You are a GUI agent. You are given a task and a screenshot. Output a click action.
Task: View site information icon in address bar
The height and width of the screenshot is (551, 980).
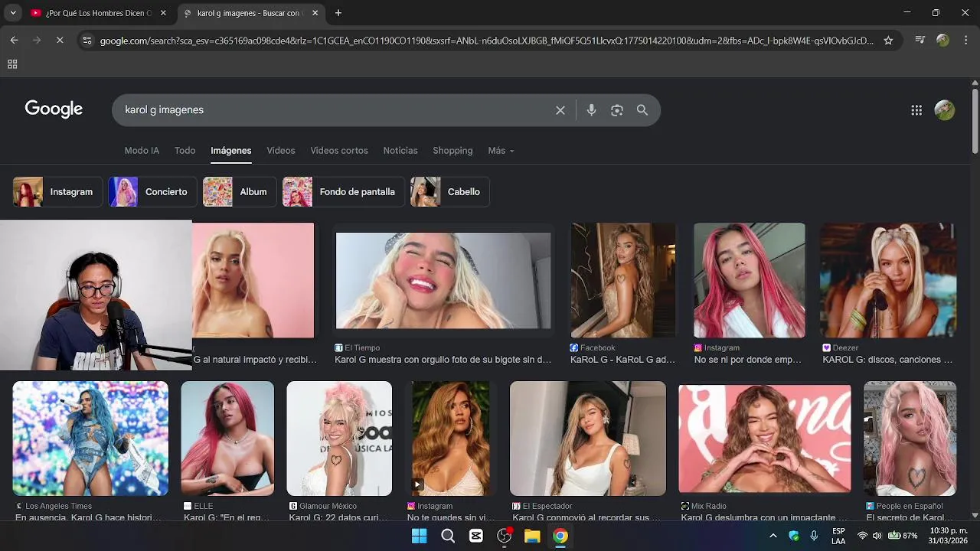click(87, 41)
